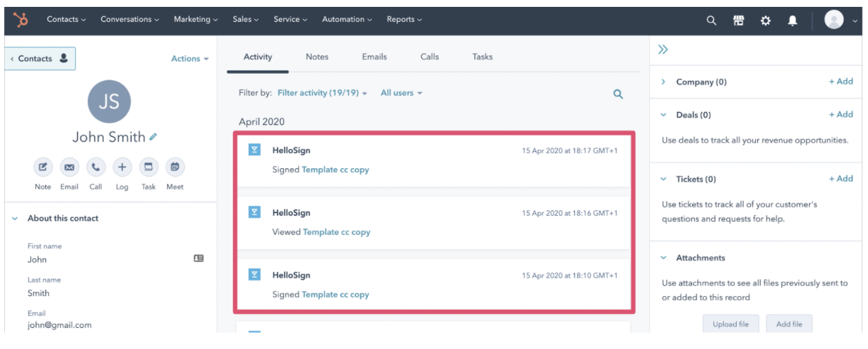Switch to the Activity tab

pyautogui.click(x=258, y=57)
